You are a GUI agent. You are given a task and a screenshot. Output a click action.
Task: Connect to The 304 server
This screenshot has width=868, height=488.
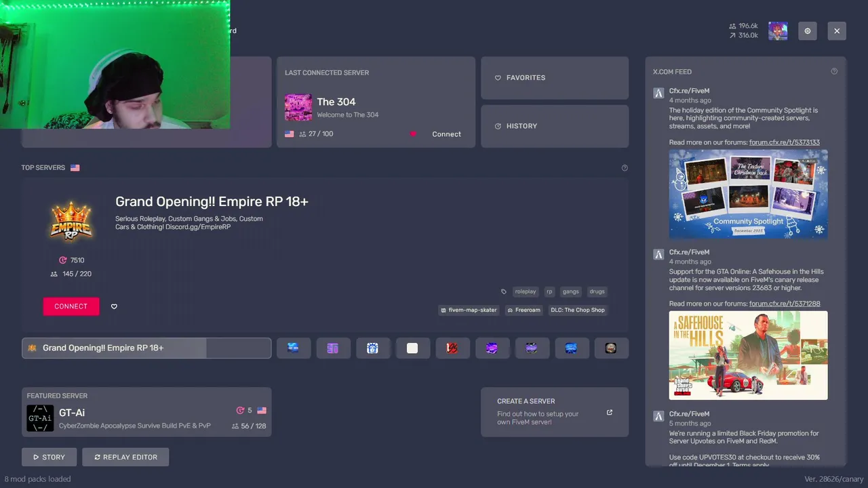[x=446, y=134]
